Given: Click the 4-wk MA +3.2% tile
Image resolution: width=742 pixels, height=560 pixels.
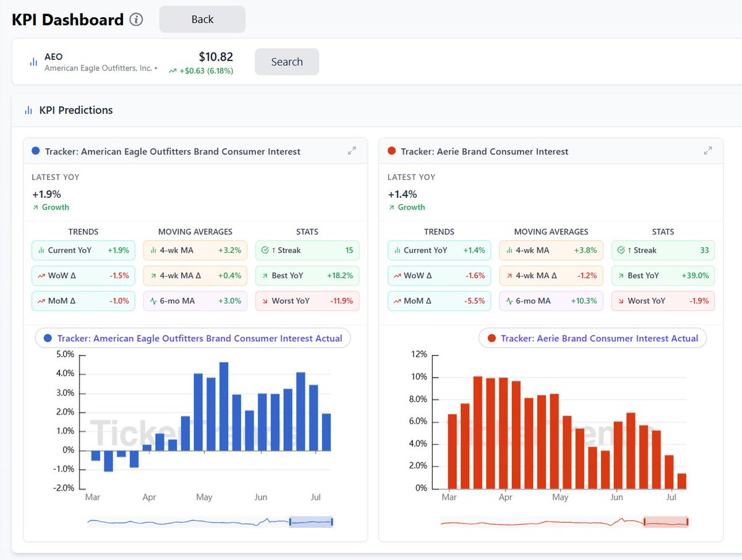Looking at the screenshot, I should pyautogui.click(x=195, y=250).
